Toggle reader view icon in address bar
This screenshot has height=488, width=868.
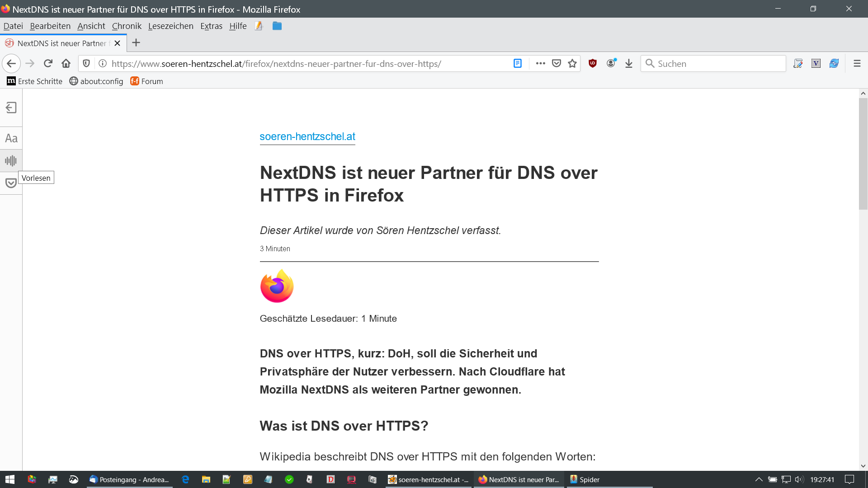[x=518, y=64]
